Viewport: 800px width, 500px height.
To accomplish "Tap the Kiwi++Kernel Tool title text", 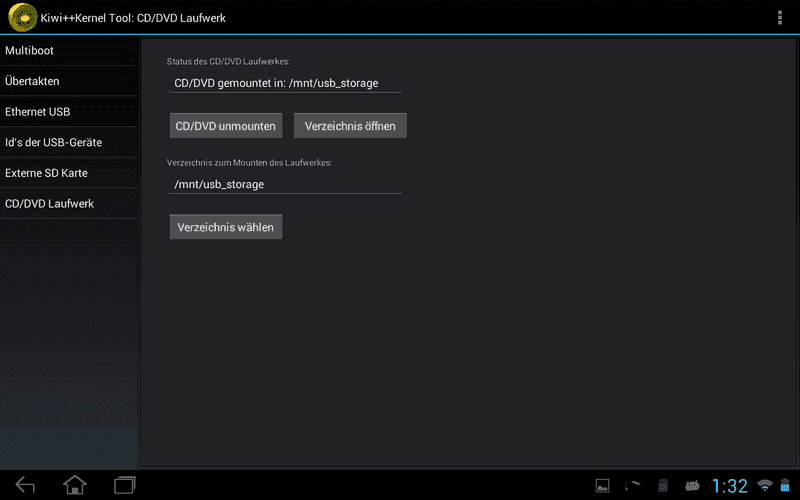I will [133, 18].
